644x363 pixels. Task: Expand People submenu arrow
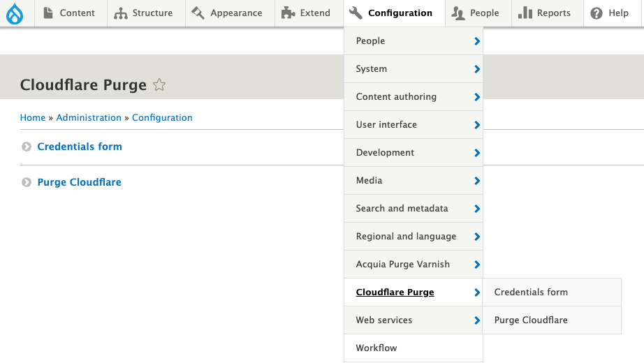pos(477,41)
